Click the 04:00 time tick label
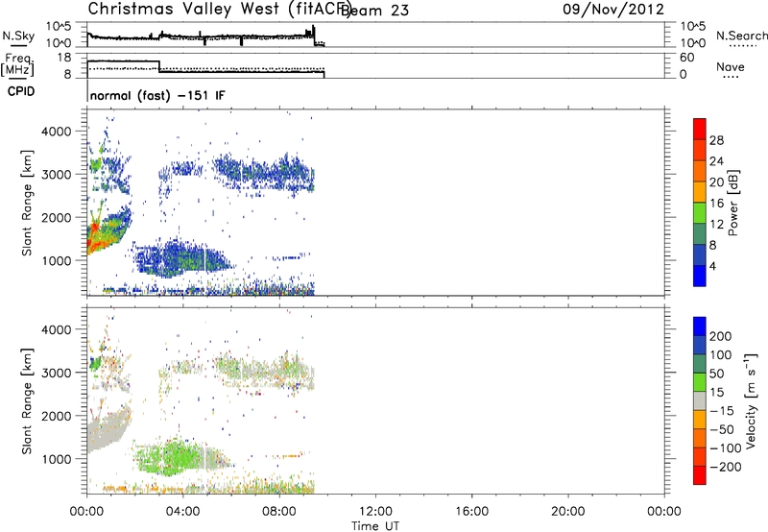The height and width of the screenshot is (532, 768). point(183,512)
